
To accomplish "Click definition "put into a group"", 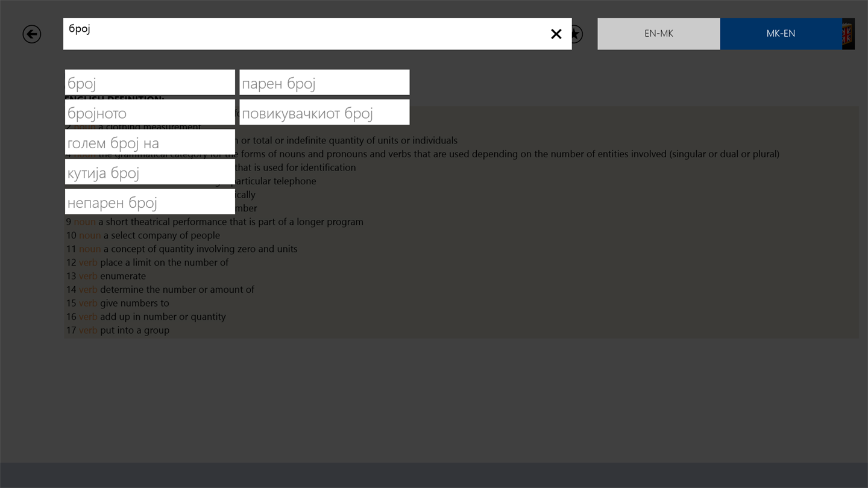I will click(118, 330).
